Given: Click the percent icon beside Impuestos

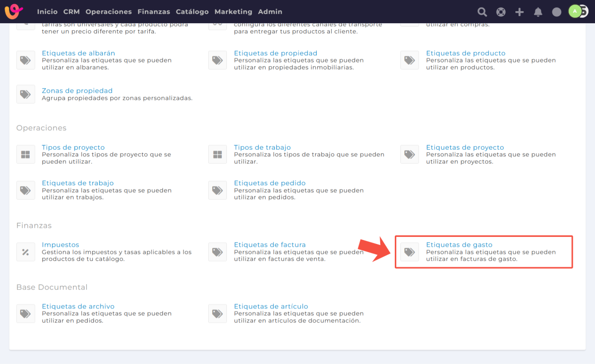Looking at the screenshot, I should click(26, 252).
